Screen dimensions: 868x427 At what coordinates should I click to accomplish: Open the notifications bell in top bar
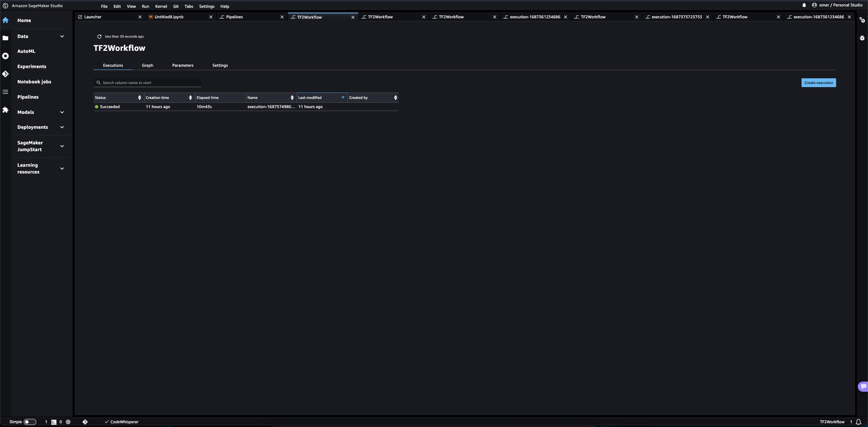804,5
